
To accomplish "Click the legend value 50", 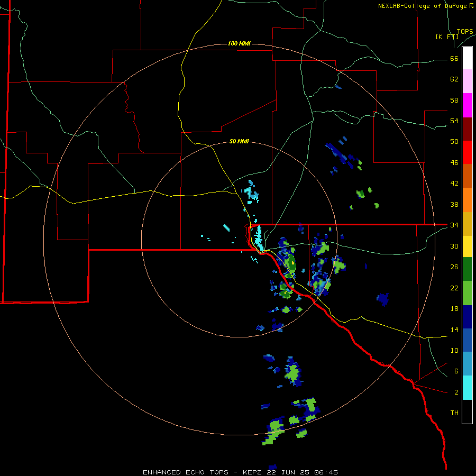I will (x=454, y=142).
